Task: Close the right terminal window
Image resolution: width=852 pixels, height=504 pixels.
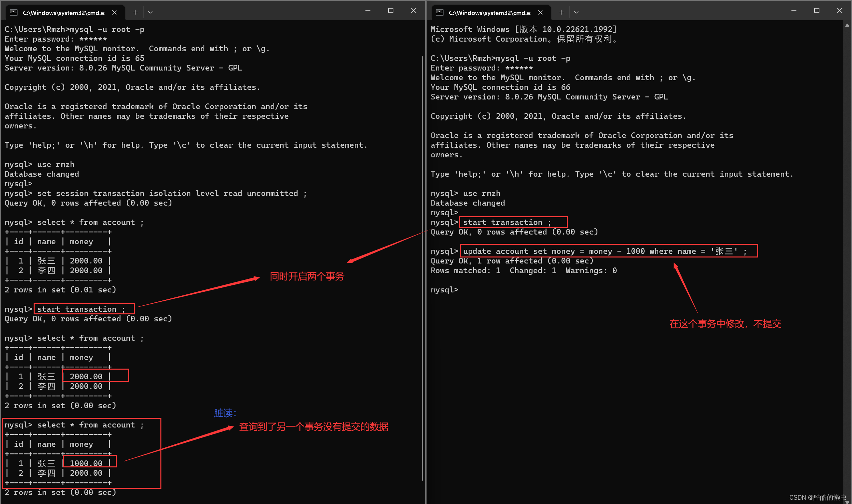Action: (x=840, y=11)
